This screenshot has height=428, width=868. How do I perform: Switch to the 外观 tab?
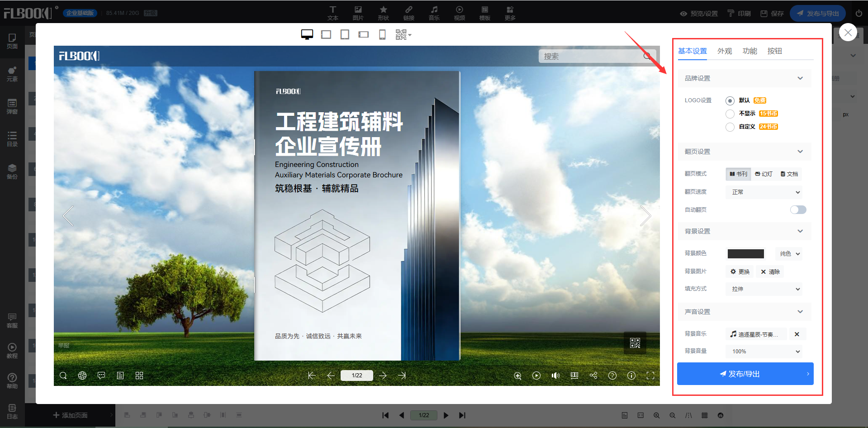click(724, 51)
